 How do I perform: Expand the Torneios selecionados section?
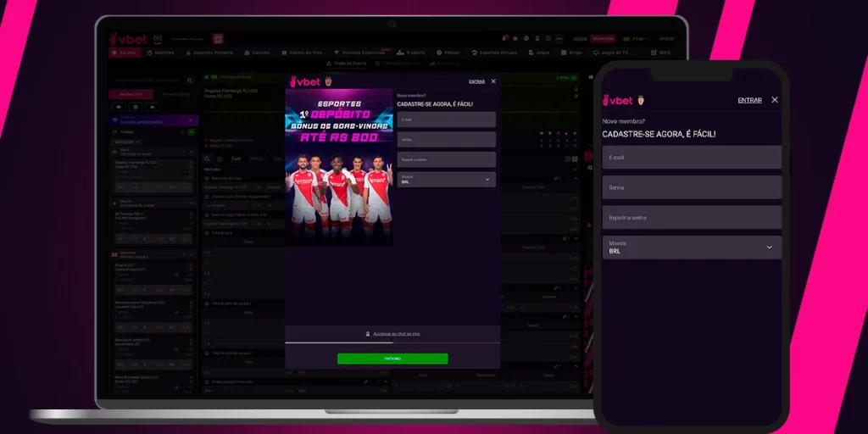click(x=153, y=120)
